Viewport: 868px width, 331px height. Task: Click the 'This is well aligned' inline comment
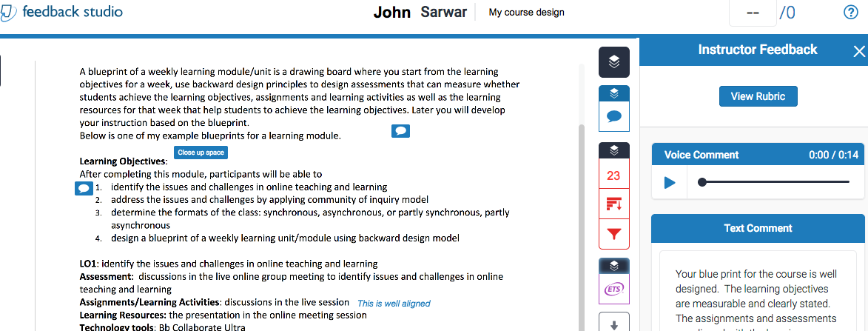coord(394,304)
